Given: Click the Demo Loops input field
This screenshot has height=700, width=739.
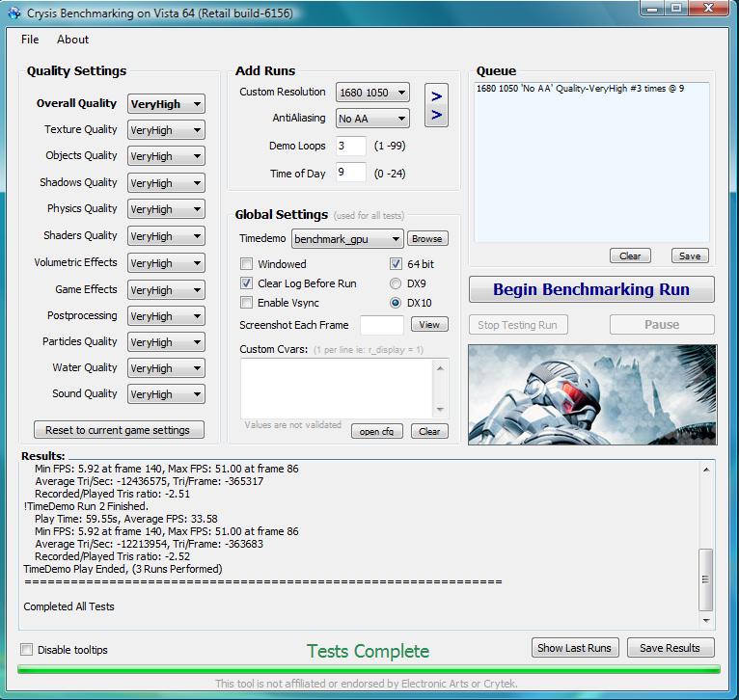Looking at the screenshot, I should [x=350, y=146].
